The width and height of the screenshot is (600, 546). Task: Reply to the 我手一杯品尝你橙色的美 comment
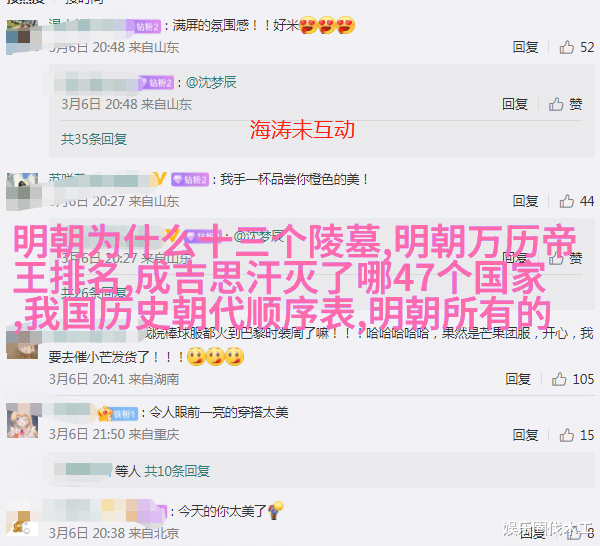click(525, 201)
